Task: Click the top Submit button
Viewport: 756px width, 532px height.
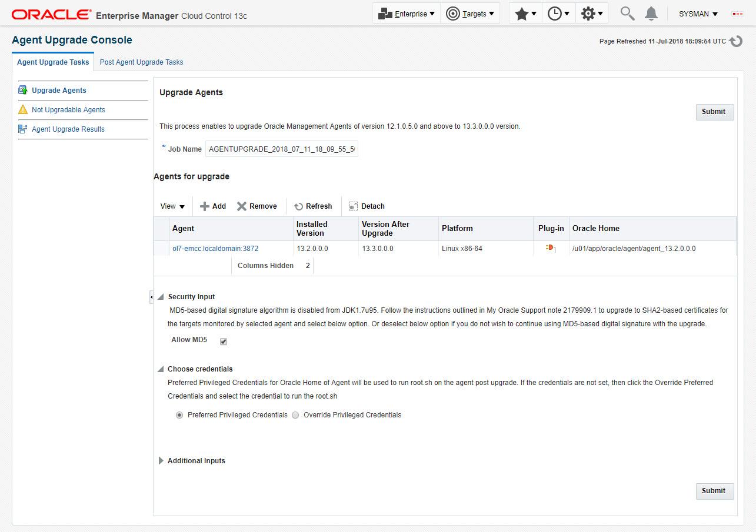Action: click(714, 112)
